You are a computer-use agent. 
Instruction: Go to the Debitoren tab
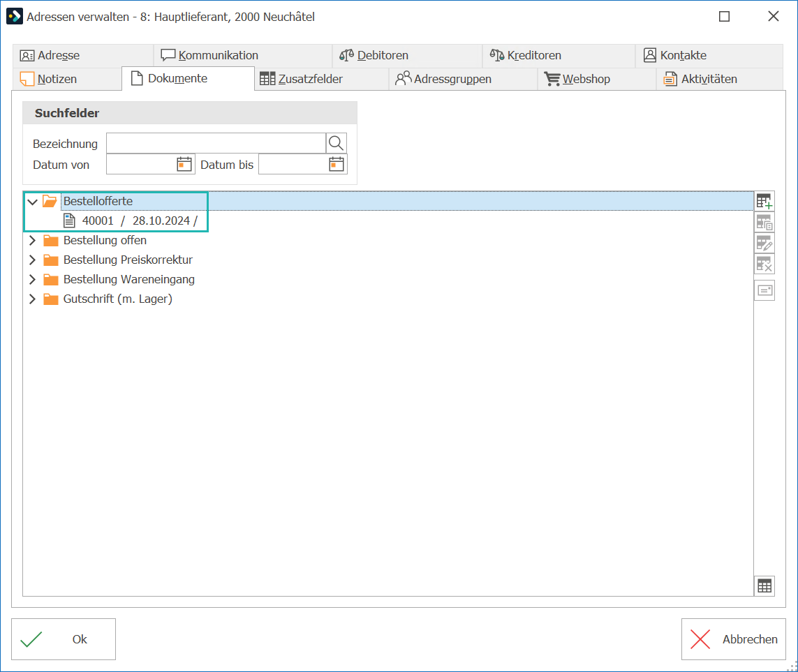[407, 55]
